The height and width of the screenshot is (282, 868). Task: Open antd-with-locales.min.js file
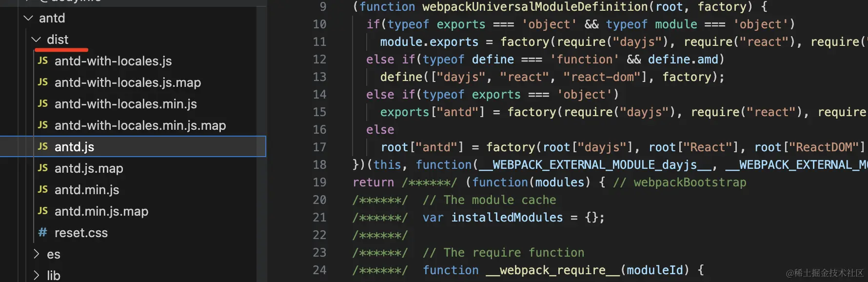click(126, 104)
